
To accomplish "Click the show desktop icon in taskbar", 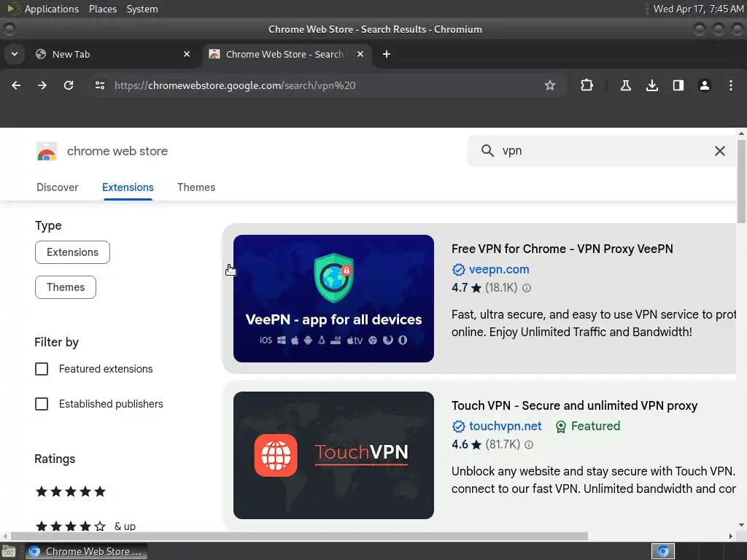I will tap(9, 552).
